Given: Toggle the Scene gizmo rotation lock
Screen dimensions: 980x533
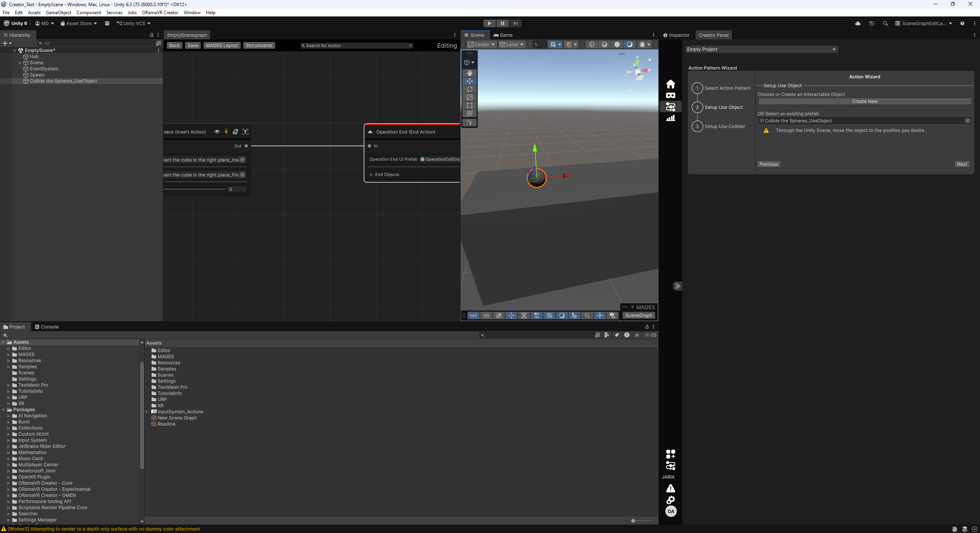Looking at the screenshot, I should coord(650,59).
